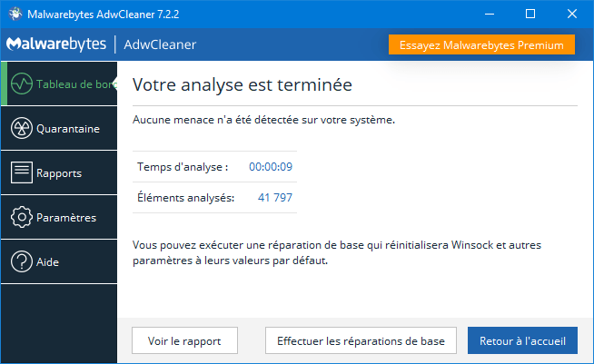
Task: Switch to the Quarantaine section label
Action: [x=68, y=129]
